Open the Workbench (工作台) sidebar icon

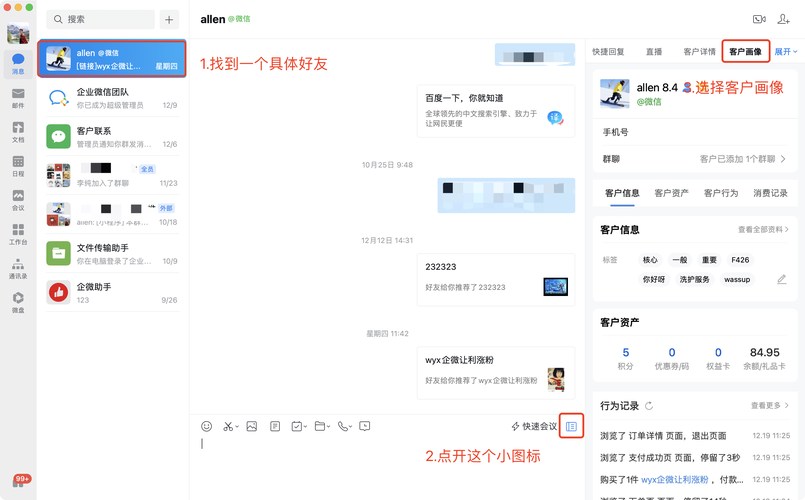click(x=18, y=234)
